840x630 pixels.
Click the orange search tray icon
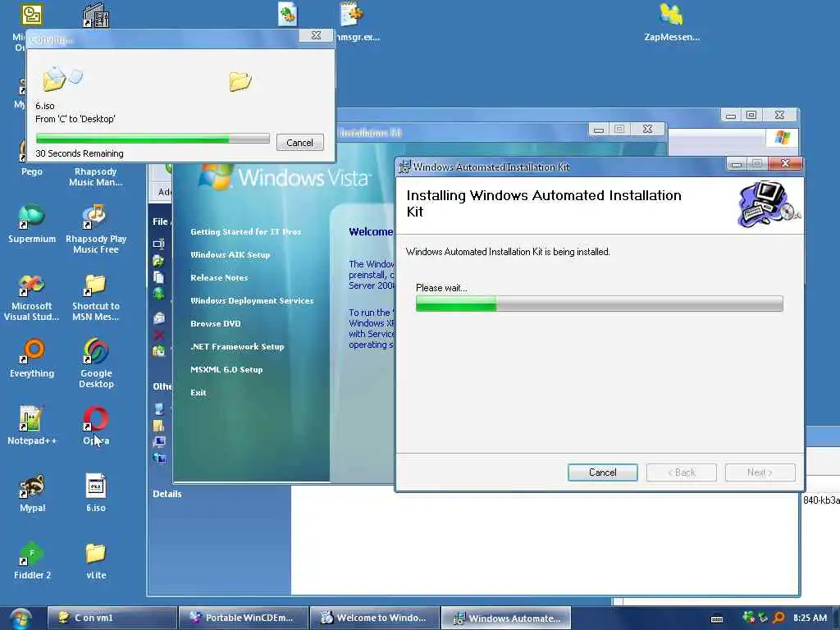[778, 618]
